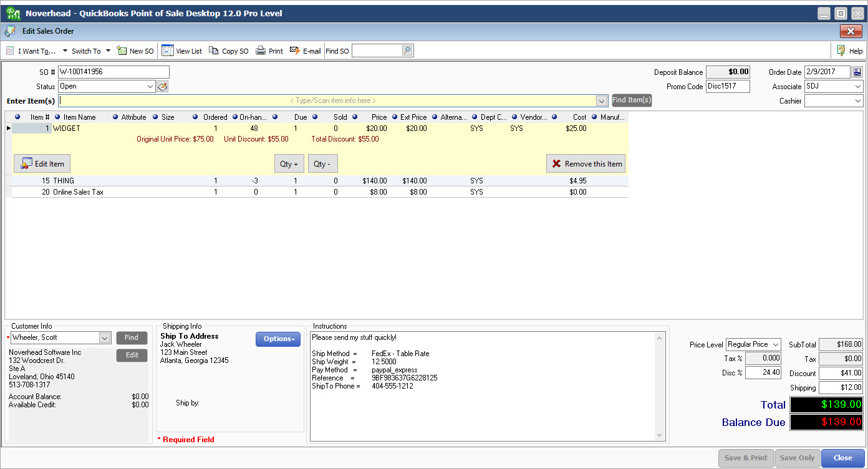Click the bottom Close button
868x469 pixels.
tap(843, 458)
